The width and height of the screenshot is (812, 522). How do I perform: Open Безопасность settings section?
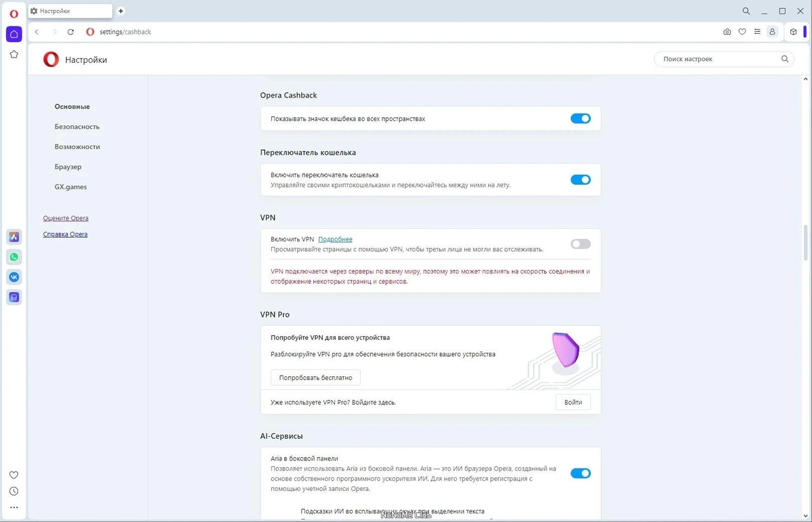click(x=77, y=127)
